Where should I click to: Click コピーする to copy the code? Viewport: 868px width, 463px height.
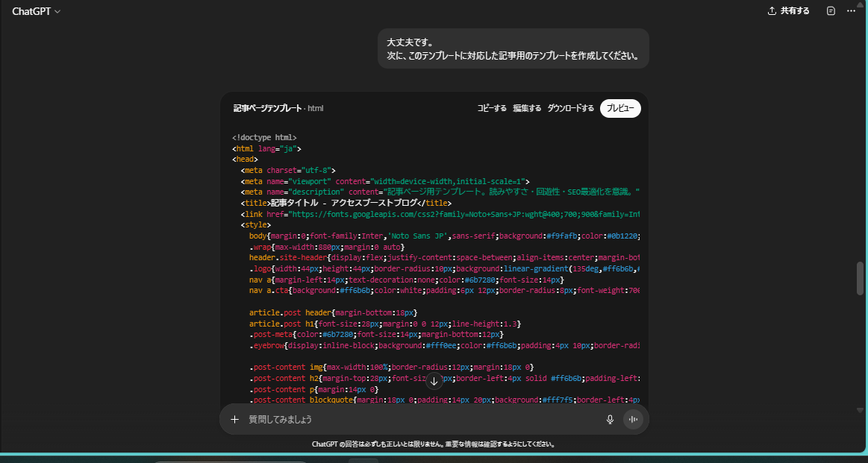[x=492, y=108]
